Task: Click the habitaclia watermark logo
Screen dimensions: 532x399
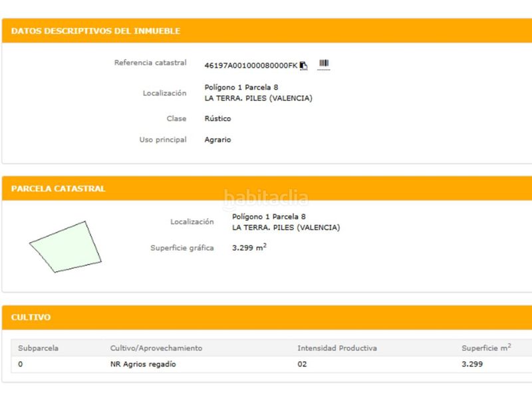Action: (266, 198)
